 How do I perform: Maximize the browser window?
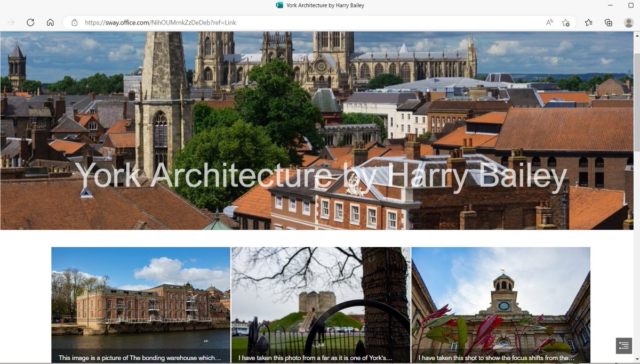point(631,5)
